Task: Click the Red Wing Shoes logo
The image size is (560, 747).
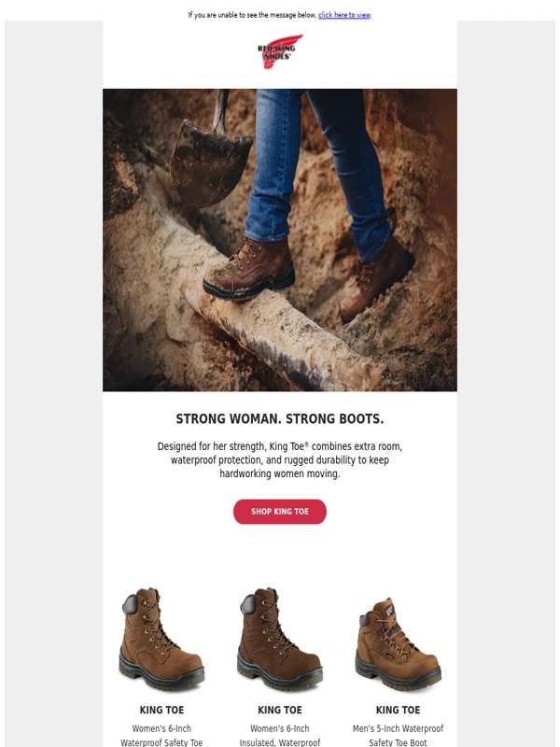Action: coord(280,51)
